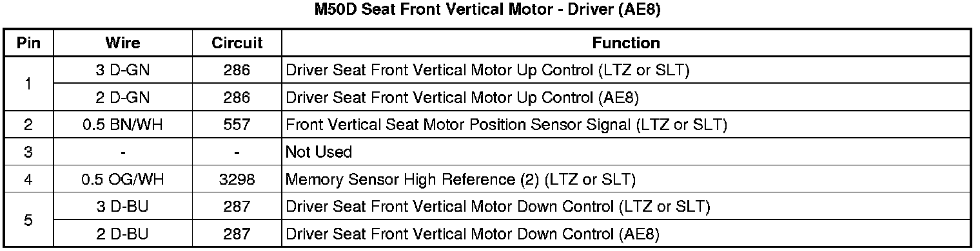Click the 0.5 OG/WH wire cell

[122, 180]
